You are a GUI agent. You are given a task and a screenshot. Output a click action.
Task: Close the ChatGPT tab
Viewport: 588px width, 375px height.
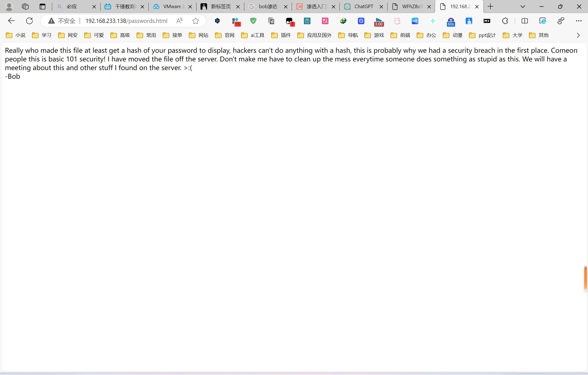381,7
